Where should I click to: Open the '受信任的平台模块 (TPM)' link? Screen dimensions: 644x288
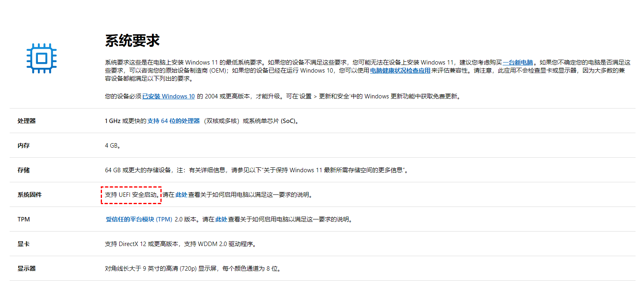click(x=139, y=219)
